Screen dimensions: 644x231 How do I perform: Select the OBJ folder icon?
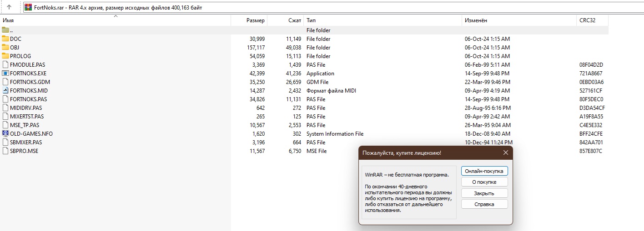coord(5,48)
